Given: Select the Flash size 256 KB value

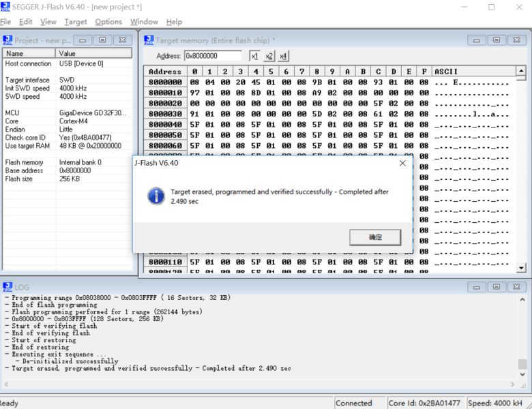Looking at the screenshot, I should coord(69,179).
